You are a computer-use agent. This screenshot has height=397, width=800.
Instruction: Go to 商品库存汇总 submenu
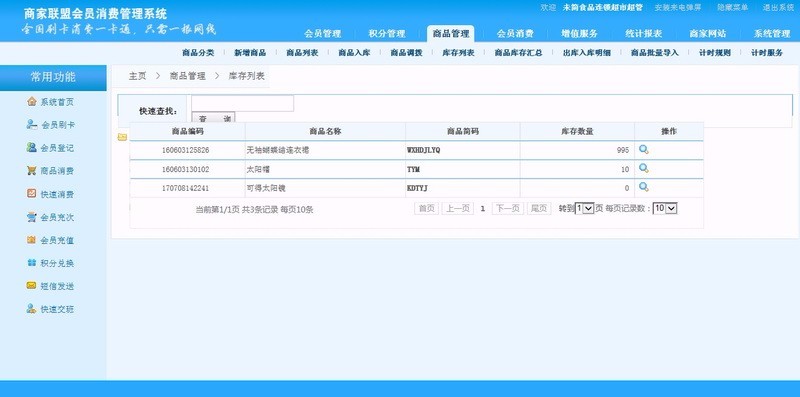[518, 53]
